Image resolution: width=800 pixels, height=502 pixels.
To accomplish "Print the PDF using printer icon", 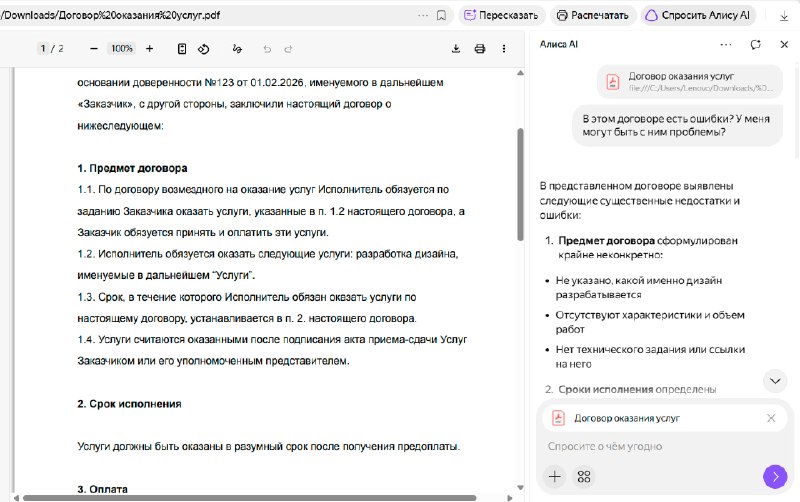I will tap(480, 49).
